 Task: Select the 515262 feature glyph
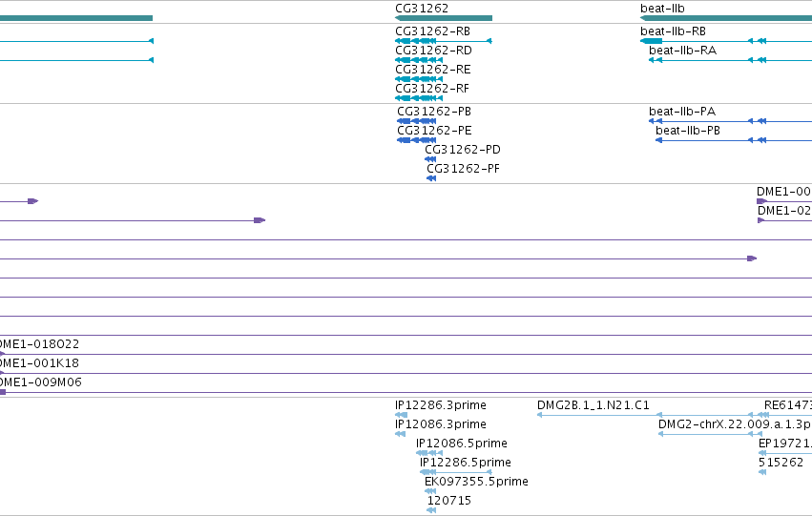tap(762, 472)
